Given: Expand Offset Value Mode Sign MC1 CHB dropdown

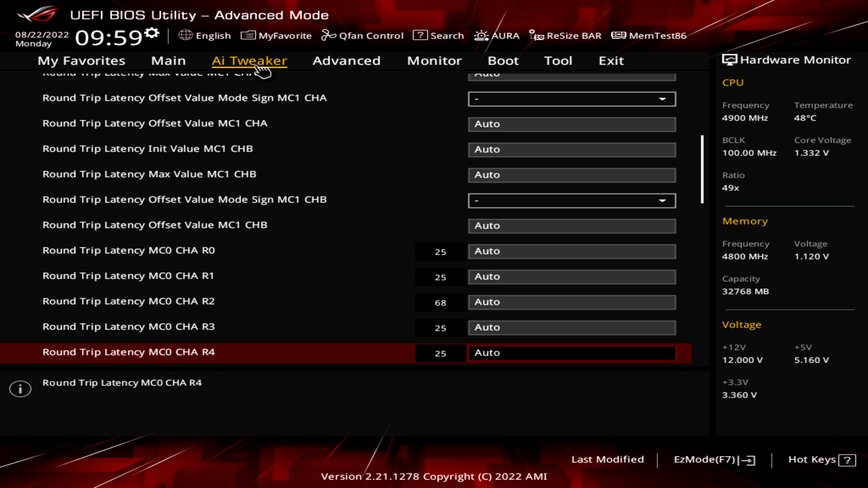Looking at the screenshot, I should (572, 201).
